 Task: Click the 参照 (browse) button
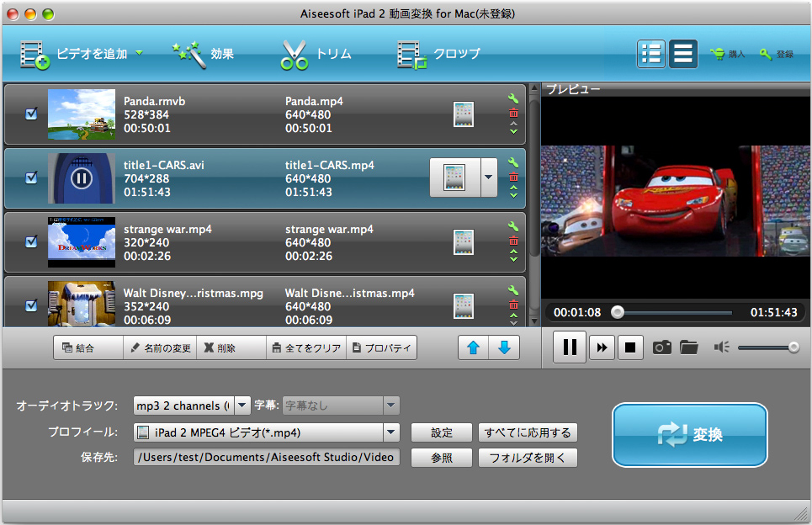(x=442, y=458)
